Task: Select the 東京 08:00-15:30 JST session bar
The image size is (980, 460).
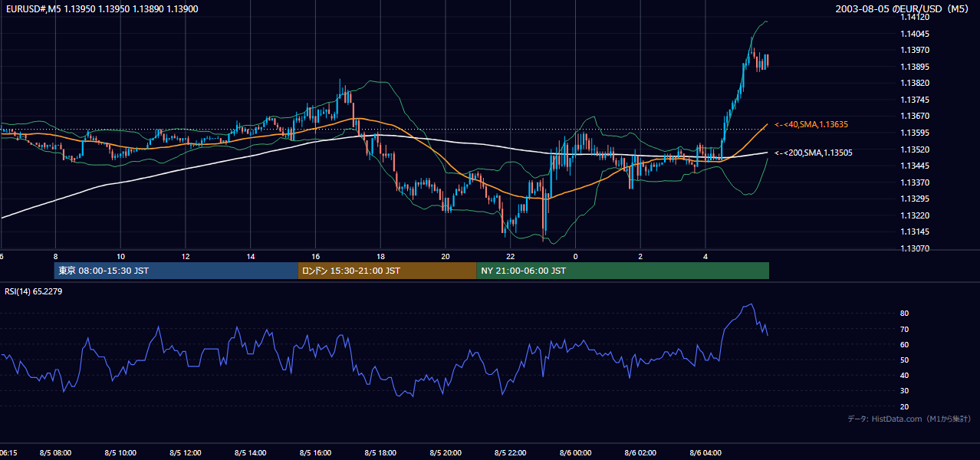Action: click(x=176, y=271)
